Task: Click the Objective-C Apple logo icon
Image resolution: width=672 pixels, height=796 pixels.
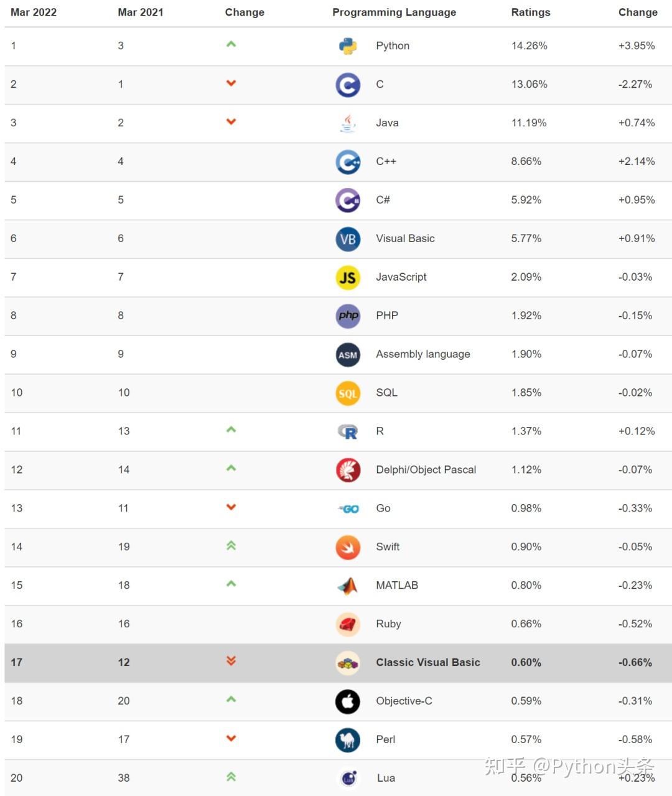Action: coord(348,701)
